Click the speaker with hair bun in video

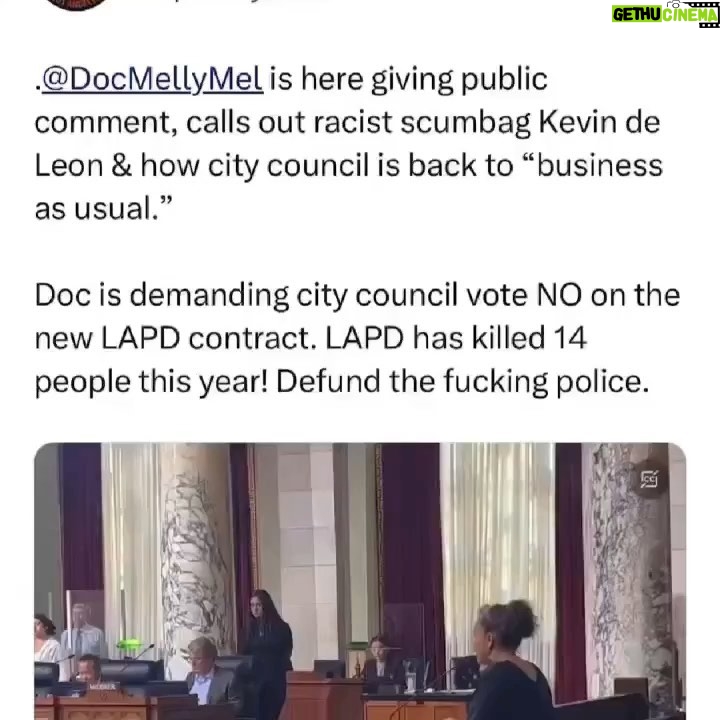pyautogui.click(x=510, y=661)
